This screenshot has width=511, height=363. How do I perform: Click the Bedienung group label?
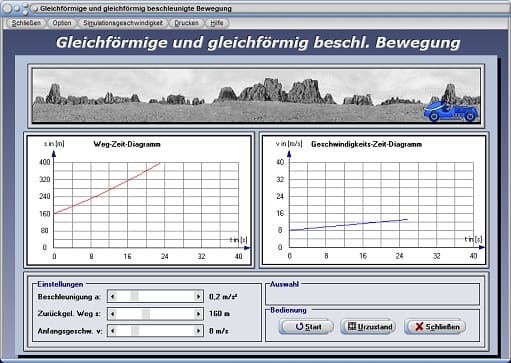click(288, 310)
